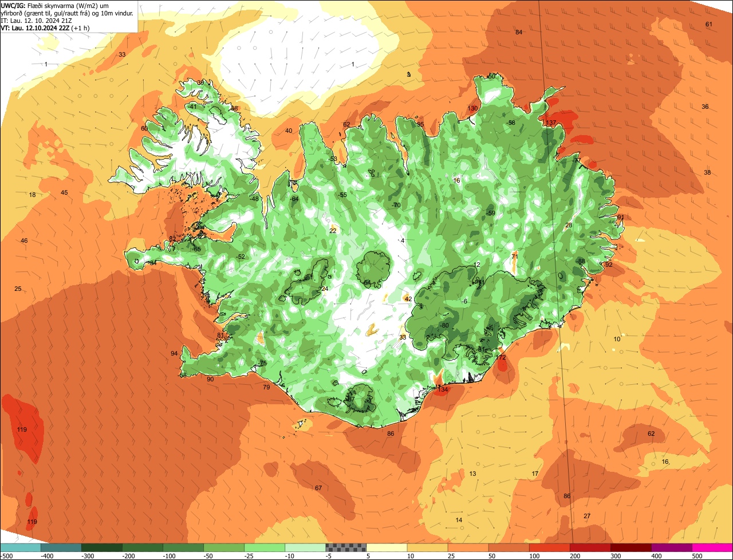This screenshot has width=733, height=560.
Task: Click the red-orange swatch between 100 and 200
Action: (x=549, y=547)
